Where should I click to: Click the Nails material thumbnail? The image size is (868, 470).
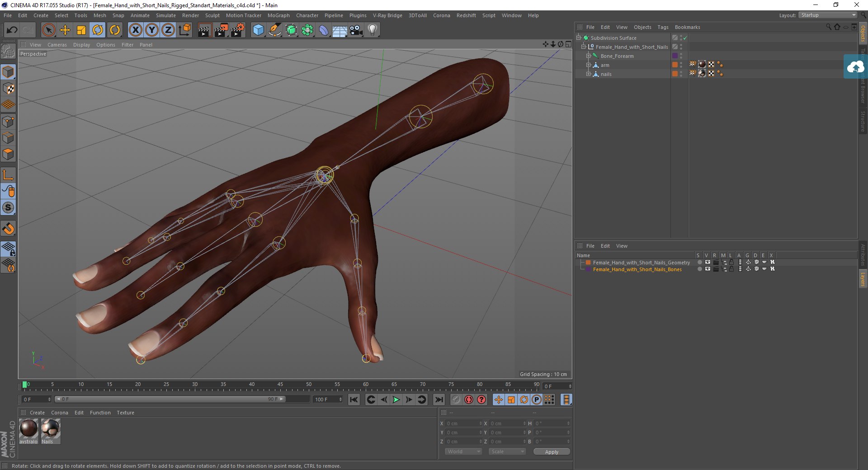coord(50,428)
